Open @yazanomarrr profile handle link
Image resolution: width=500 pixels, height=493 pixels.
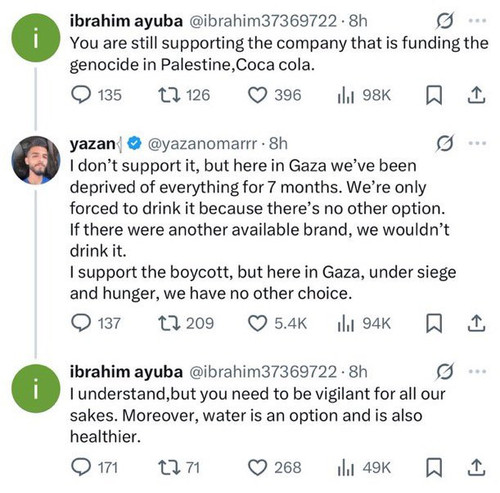pyautogui.click(x=202, y=143)
